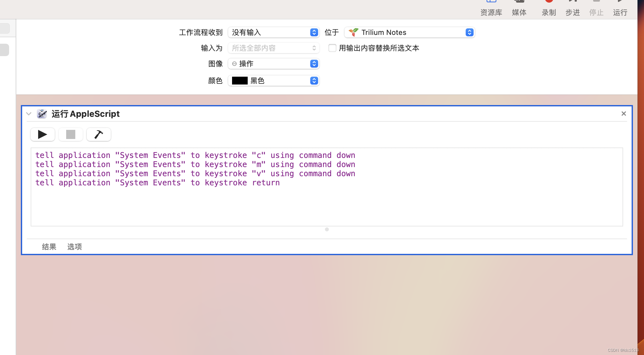This screenshot has width=644, height=355.
Task: Switch to the 选项 options tab
Action: tap(75, 247)
